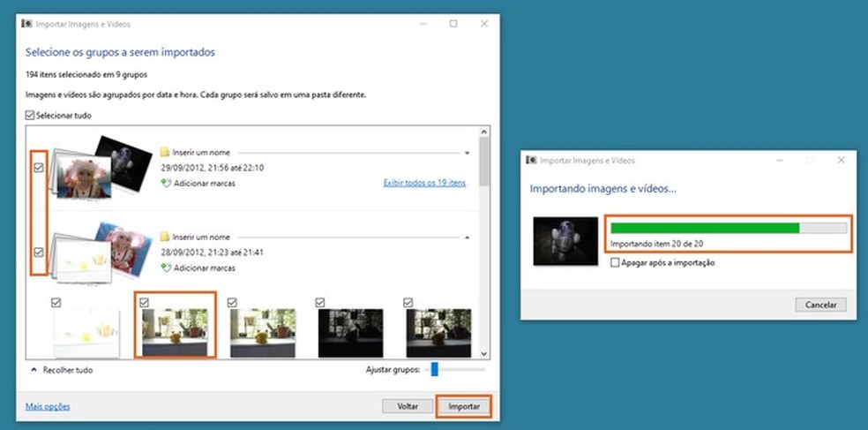The width and height of the screenshot is (868, 430).
Task: Select the dark black photo thumbnail
Action: click(x=350, y=333)
